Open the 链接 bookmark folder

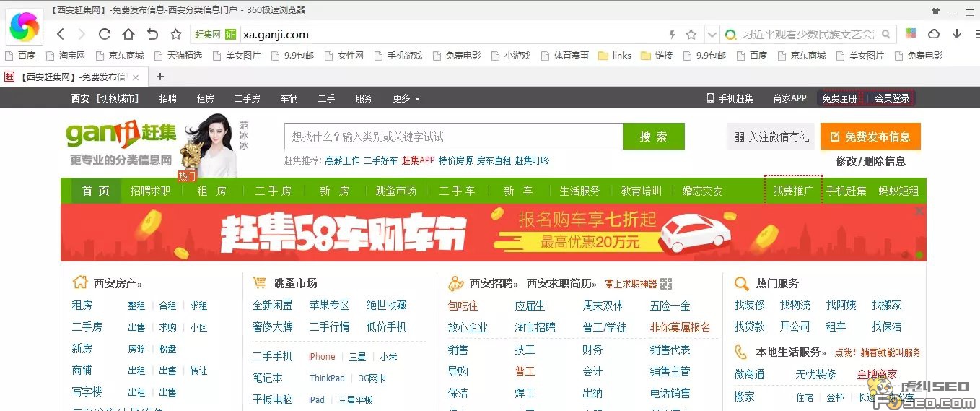657,55
